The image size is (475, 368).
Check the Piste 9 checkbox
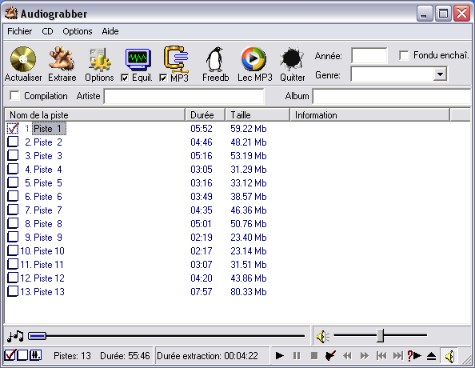click(13, 237)
